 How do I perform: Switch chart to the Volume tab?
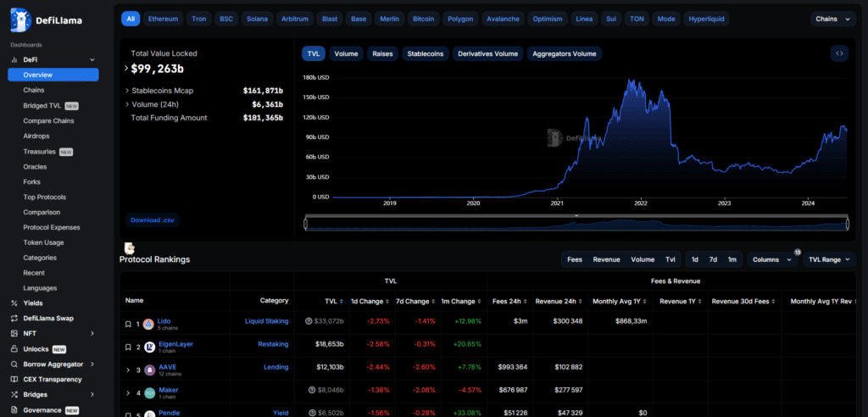click(346, 53)
